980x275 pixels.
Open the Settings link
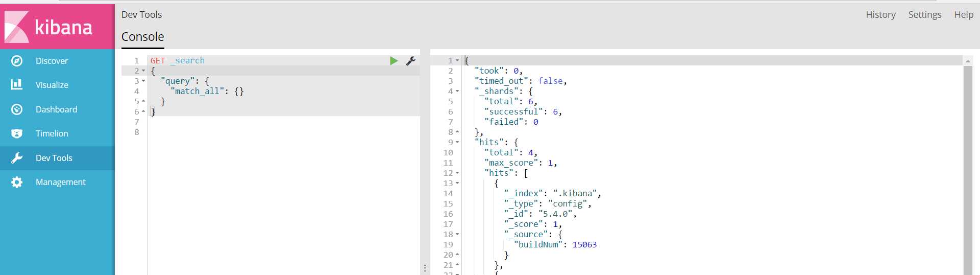(924, 15)
